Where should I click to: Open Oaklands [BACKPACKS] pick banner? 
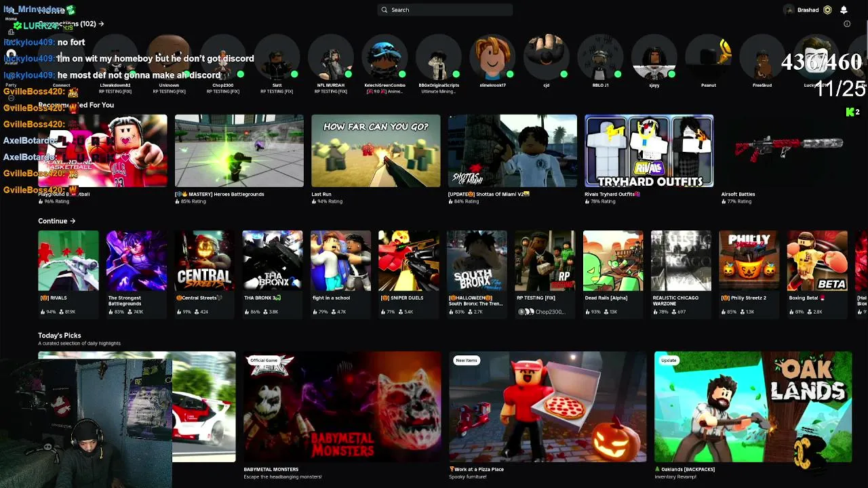click(x=753, y=407)
